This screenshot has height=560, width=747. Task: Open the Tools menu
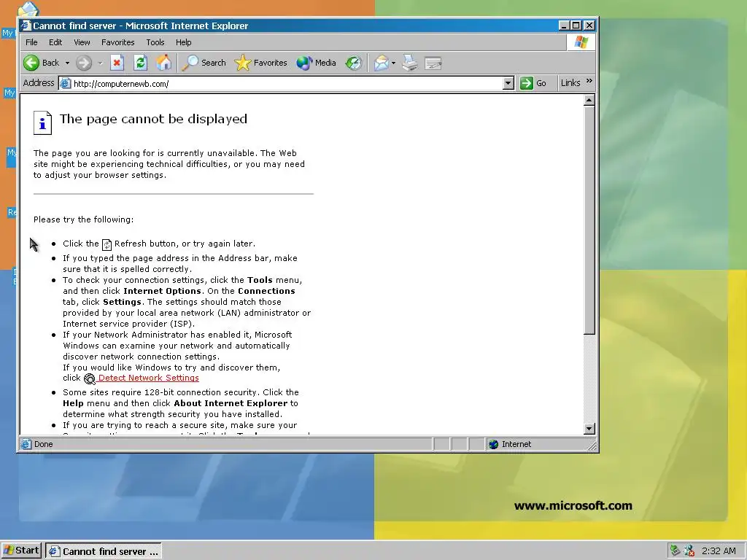coord(155,42)
